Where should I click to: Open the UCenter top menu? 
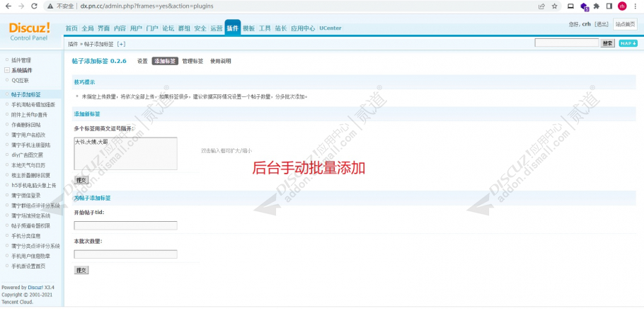click(330, 28)
